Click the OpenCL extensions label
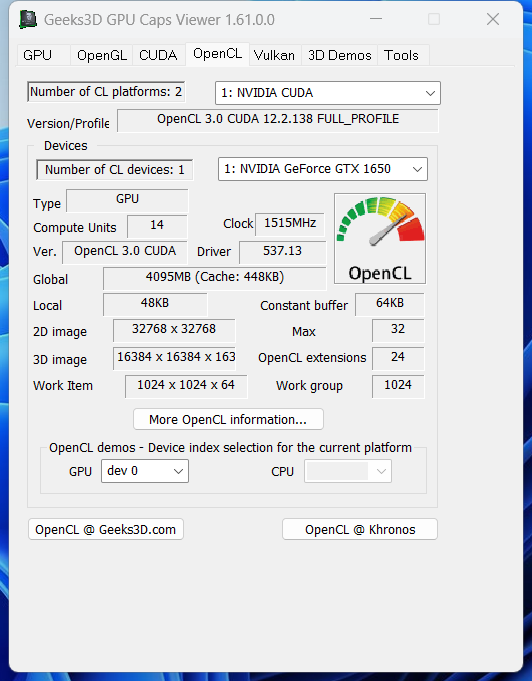The image size is (532, 681). 312,358
